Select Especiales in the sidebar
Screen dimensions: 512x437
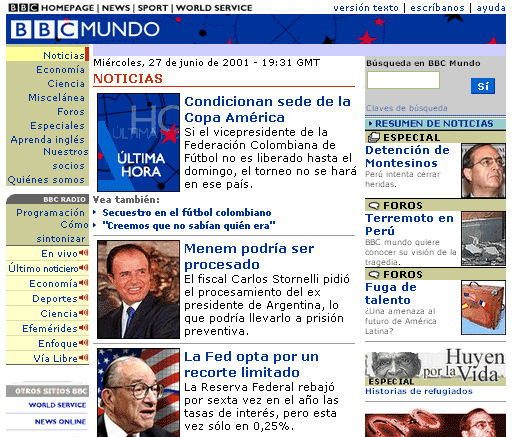tap(57, 125)
